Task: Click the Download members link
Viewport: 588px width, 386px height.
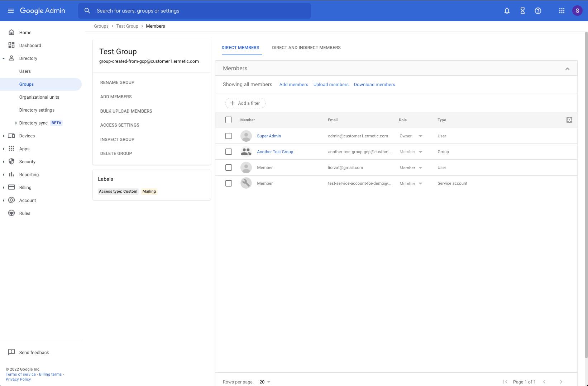Action: coord(374,84)
